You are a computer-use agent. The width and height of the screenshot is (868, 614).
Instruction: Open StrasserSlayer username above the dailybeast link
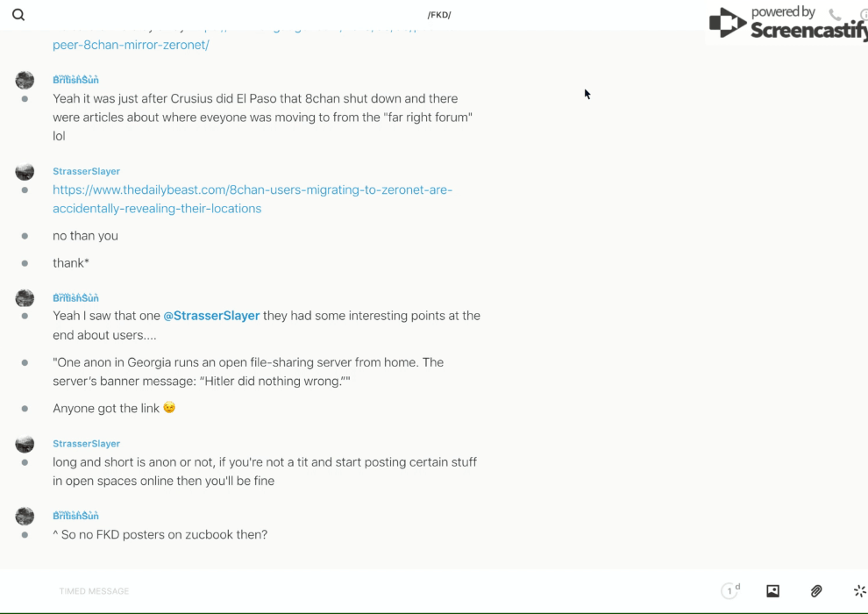point(86,171)
